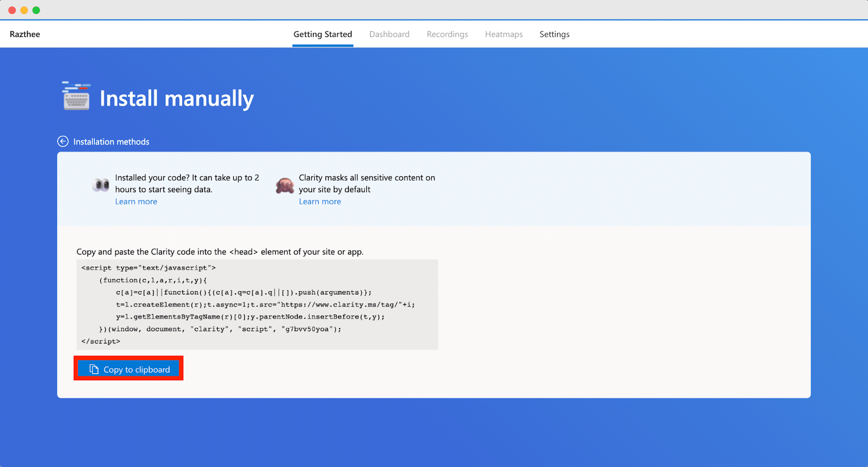Click the see-no-evil monkey icon
This screenshot has width=868, height=467.
(x=285, y=185)
